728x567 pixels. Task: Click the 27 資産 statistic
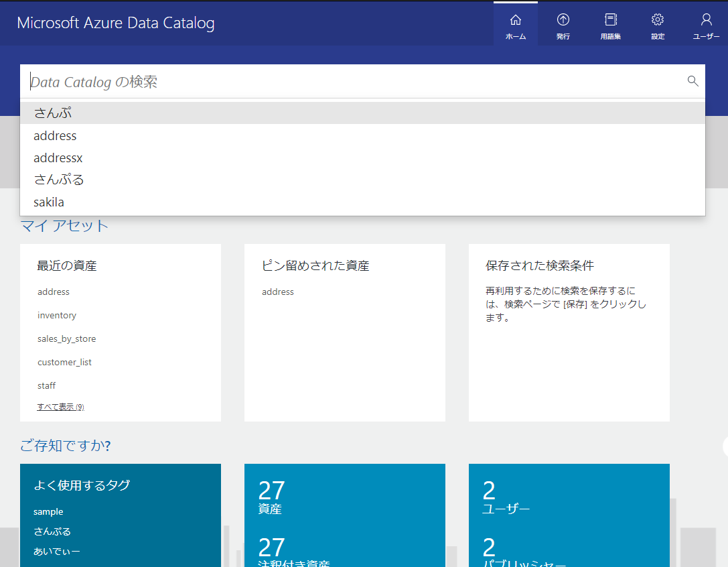click(271, 497)
